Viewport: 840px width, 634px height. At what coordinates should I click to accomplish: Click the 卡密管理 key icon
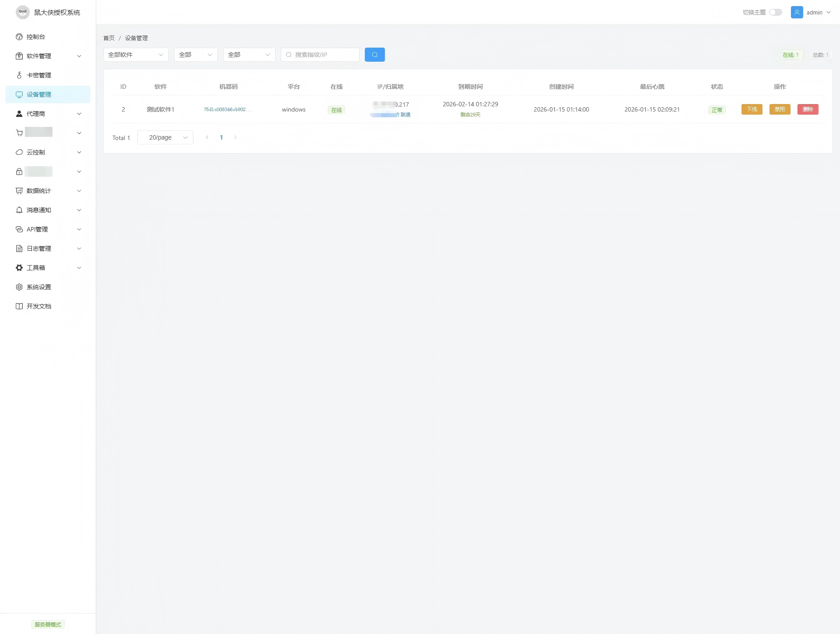[19, 75]
